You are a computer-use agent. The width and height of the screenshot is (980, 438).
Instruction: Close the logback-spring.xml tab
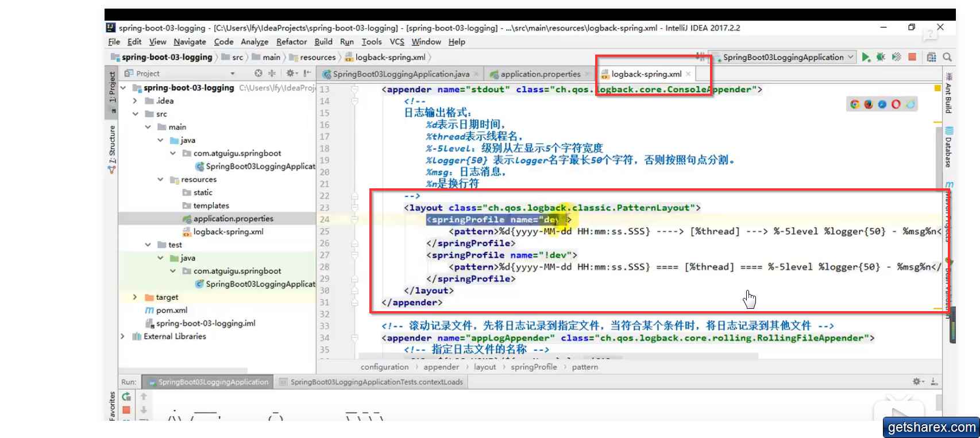coord(688,74)
